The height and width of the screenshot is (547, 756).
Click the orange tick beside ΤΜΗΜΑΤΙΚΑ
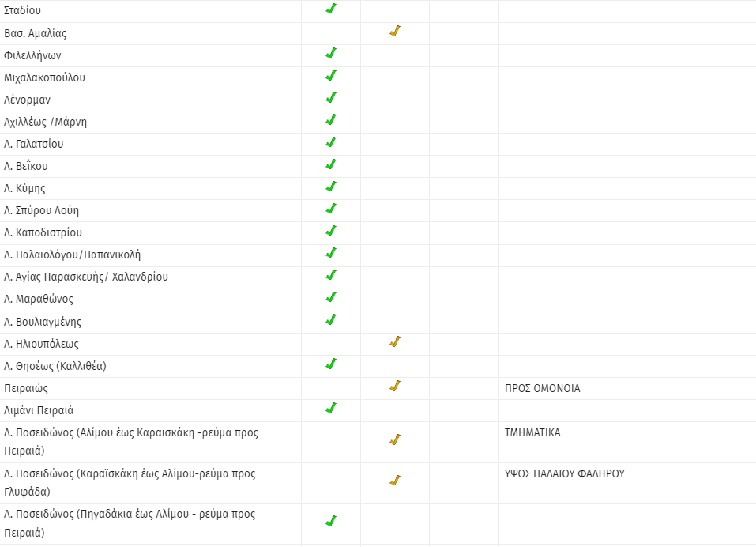[x=394, y=439]
